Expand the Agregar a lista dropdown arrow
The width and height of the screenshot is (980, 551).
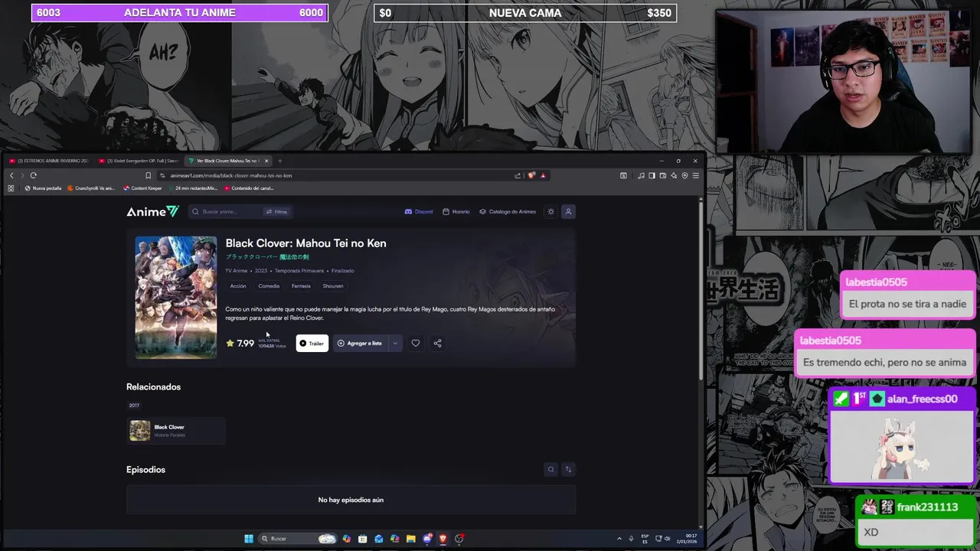tap(395, 344)
